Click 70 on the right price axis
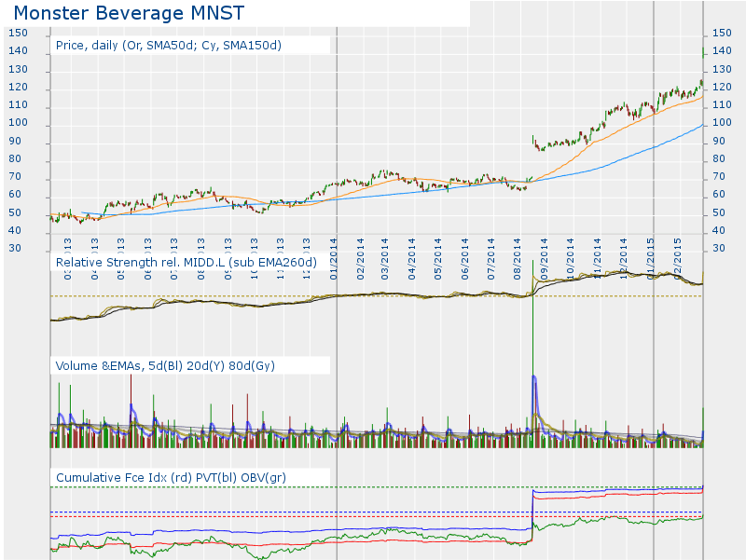This screenshot has height=560, width=746. 718,177
